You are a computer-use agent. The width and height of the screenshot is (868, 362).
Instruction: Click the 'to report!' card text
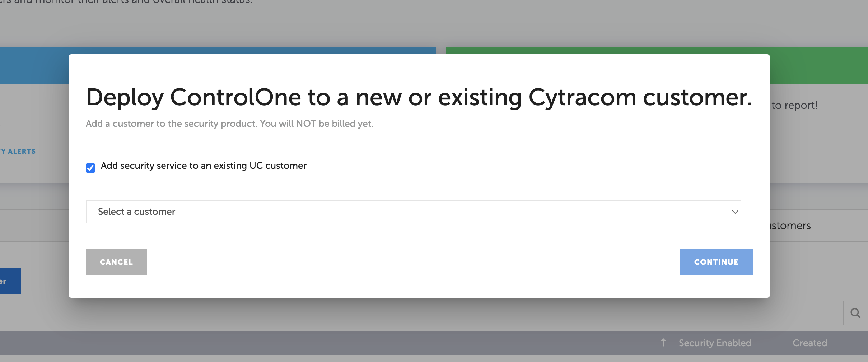[x=794, y=105]
